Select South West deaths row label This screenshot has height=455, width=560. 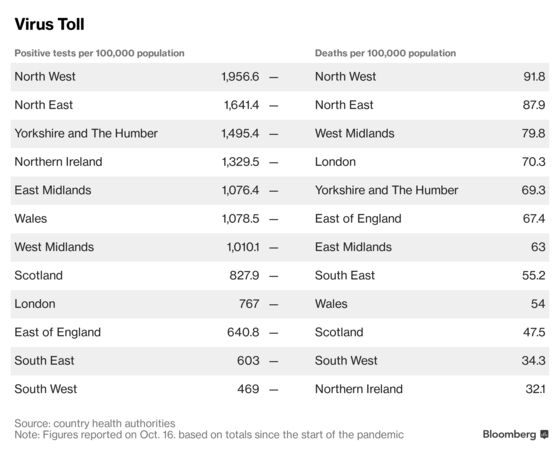[346, 361]
